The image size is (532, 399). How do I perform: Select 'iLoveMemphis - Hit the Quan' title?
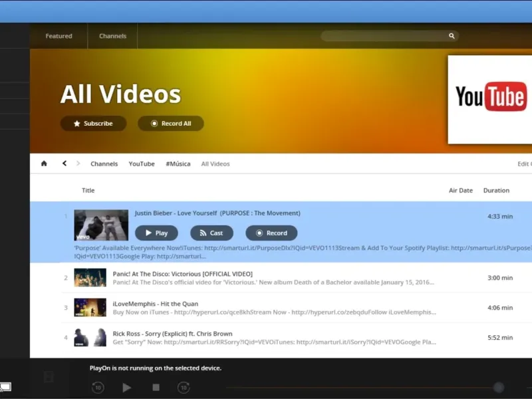(156, 304)
